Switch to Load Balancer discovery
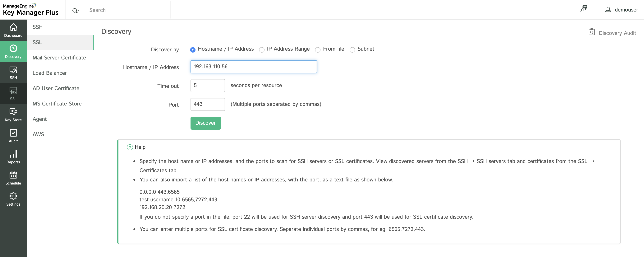This screenshot has width=644, height=257. (x=50, y=73)
